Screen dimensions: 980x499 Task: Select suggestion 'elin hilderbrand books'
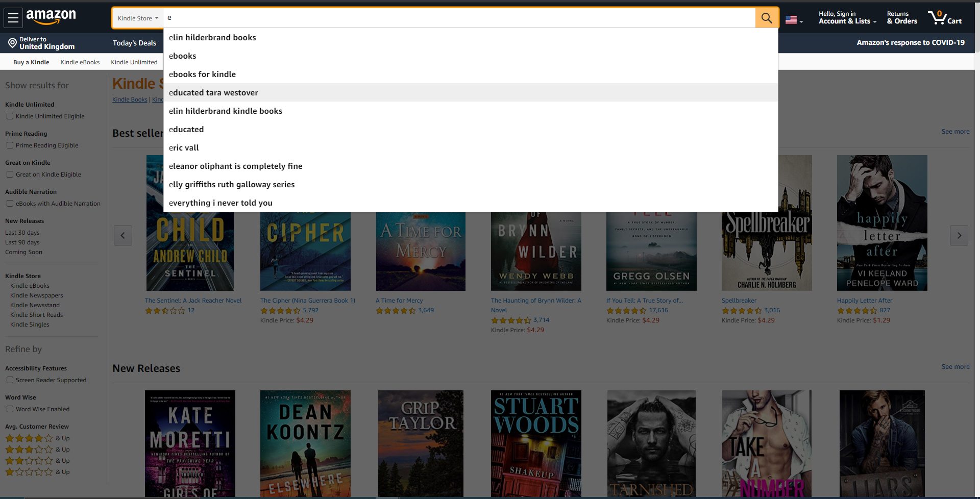pyautogui.click(x=471, y=37)
